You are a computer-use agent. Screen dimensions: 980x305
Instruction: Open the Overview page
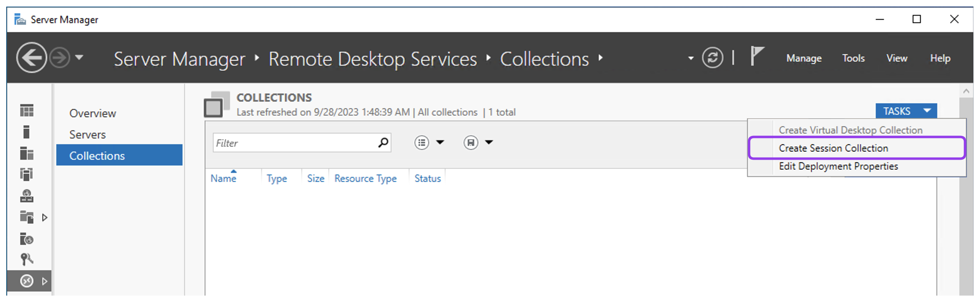pos(93,113)
